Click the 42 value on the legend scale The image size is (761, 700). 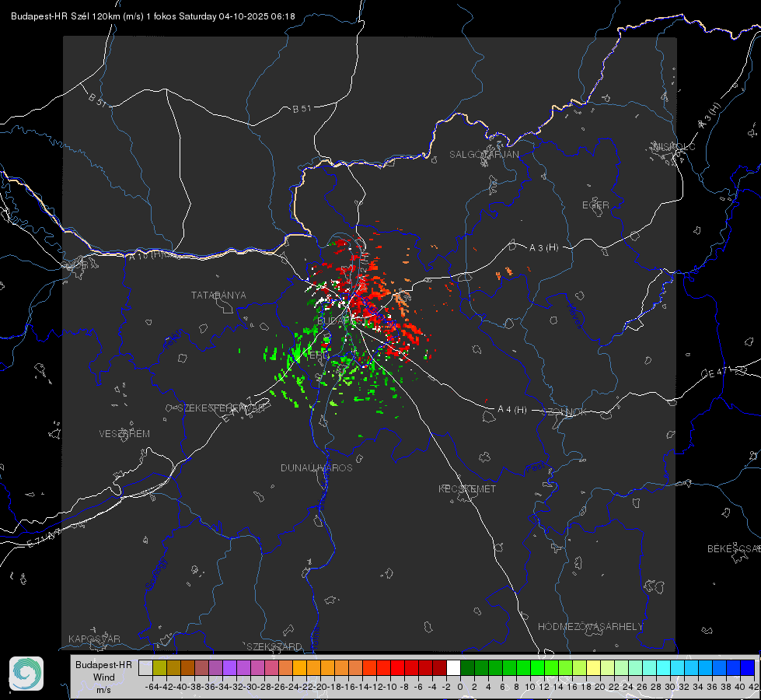[754, 687]
